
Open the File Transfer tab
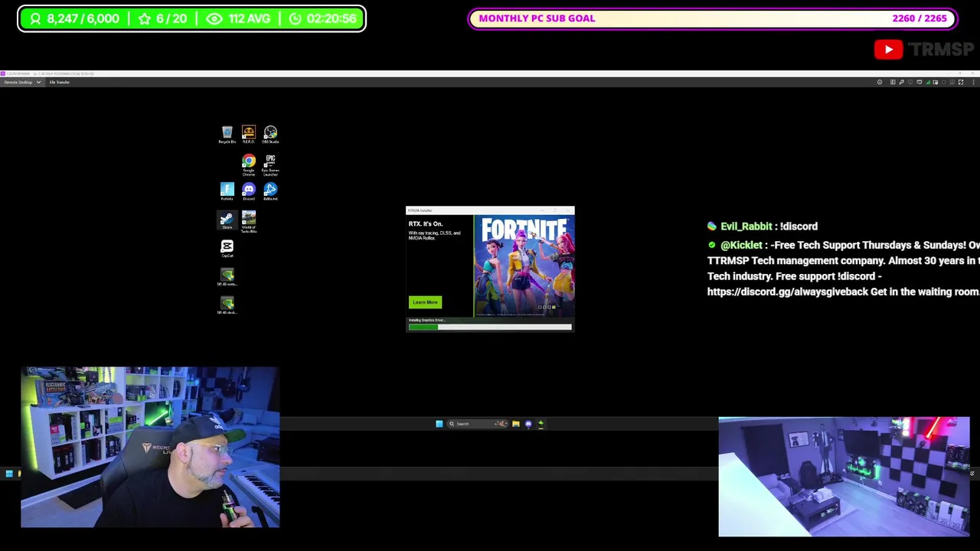click(60, 82)
